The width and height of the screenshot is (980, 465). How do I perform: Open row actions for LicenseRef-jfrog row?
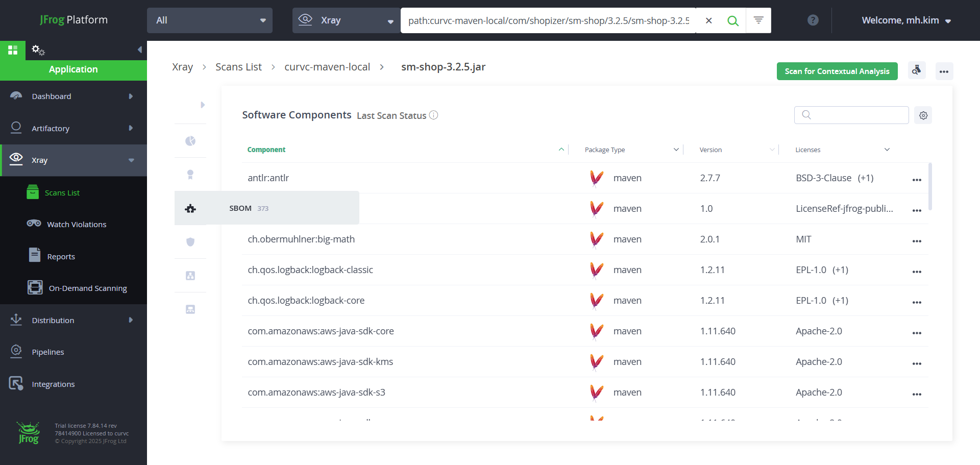click(917, 210)
